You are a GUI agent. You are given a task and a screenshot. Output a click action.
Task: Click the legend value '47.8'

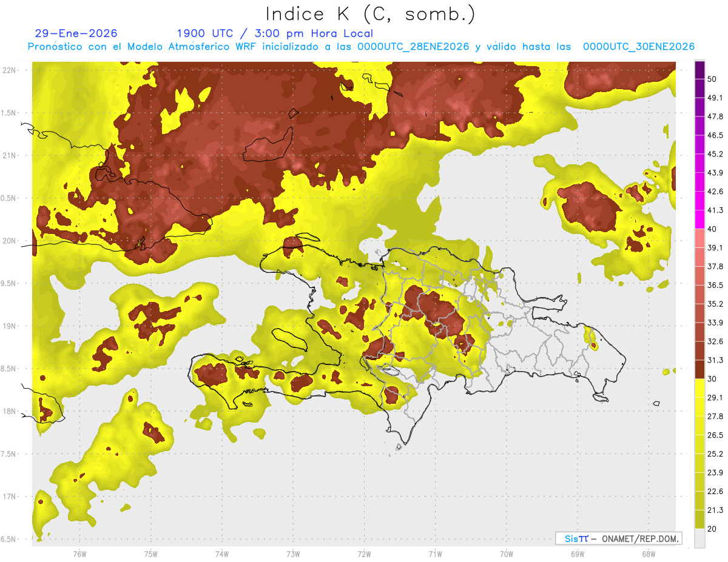coord(715,116)
